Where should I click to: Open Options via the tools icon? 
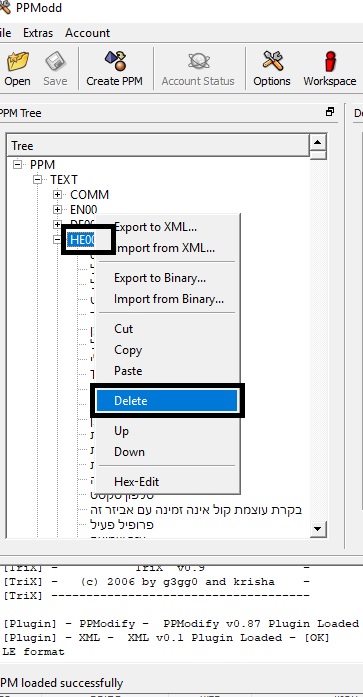click(x=272, y=61)
